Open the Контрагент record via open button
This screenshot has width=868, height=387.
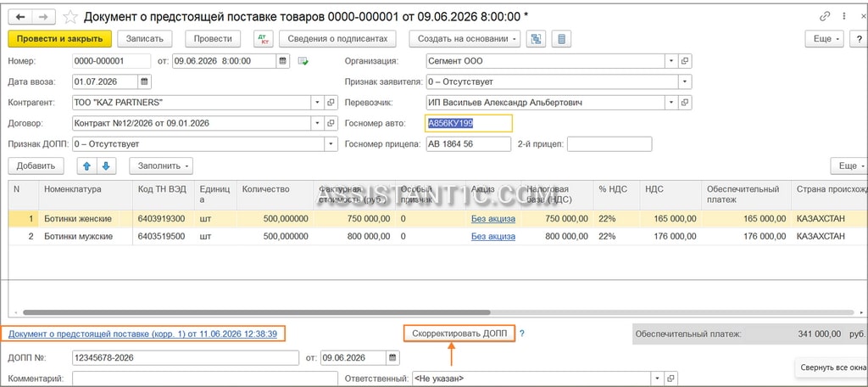coord(331,103)
